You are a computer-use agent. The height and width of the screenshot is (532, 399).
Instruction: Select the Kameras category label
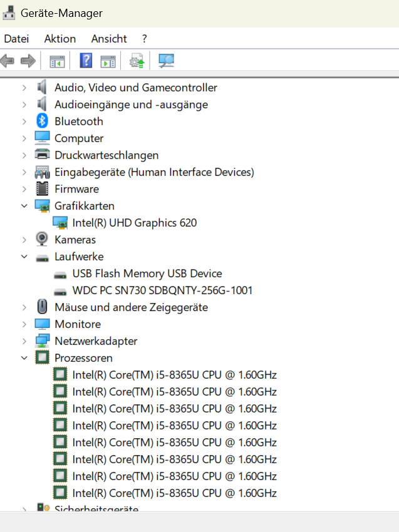point(75,240)
